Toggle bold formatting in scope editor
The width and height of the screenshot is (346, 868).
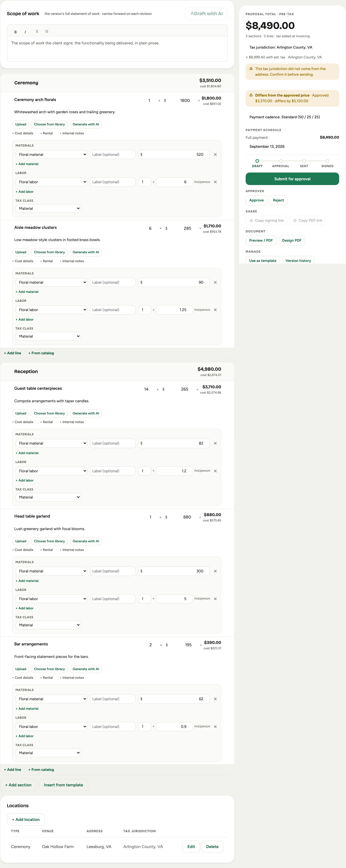(15, 32)
